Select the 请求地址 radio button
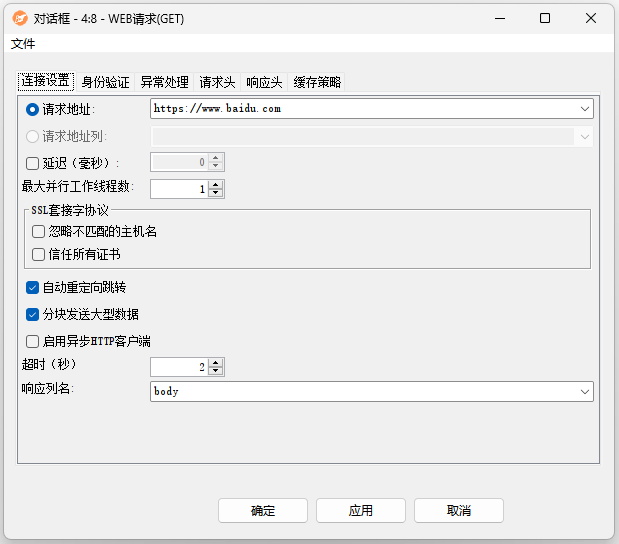This screenshot has width=619, height=544. 33,109
